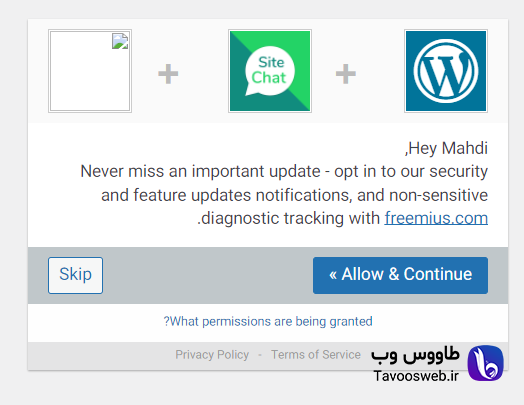Click the plus sign beside the WordPress logo
This screenshot has width=524, height=405.
click(346, 74)
